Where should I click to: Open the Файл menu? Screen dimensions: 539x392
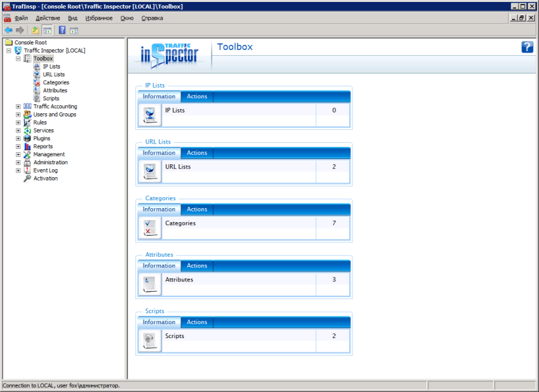tap(21, 18)
